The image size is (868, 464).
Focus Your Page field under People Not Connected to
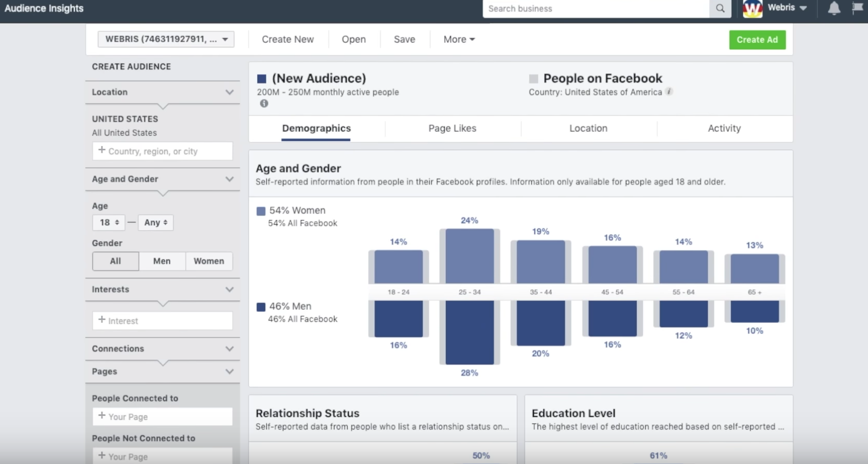coord(163,456)
